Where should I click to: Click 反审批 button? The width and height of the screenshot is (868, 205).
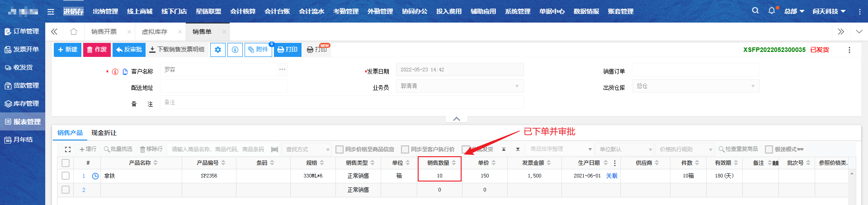(x=129, y=50)
